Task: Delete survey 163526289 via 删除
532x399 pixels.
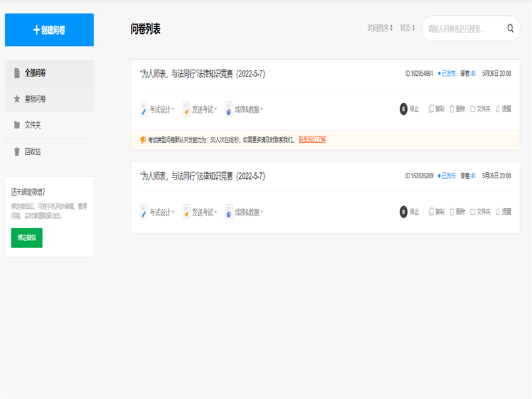Action: click(458, 211)
